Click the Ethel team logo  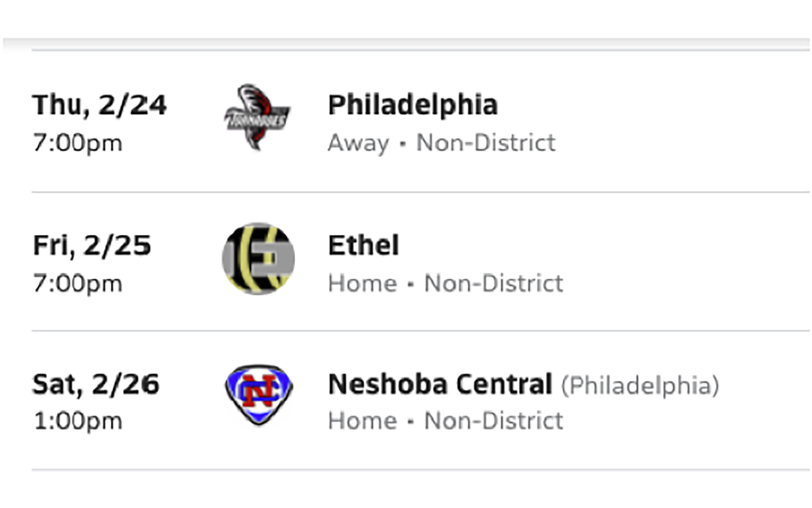[x=258, y=259]
